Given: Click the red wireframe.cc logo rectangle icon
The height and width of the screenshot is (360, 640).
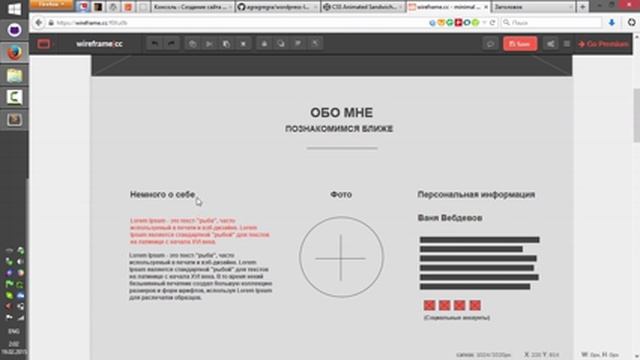Looking at the screenshot, I should point(44,44).
